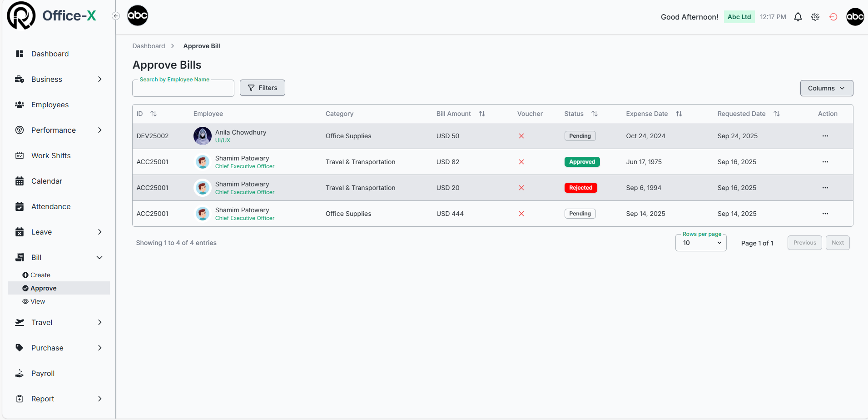The width and height of the screenshot is (868, 420).
Task: Open the Payroll page from sidebar
Action: [43, 373]
